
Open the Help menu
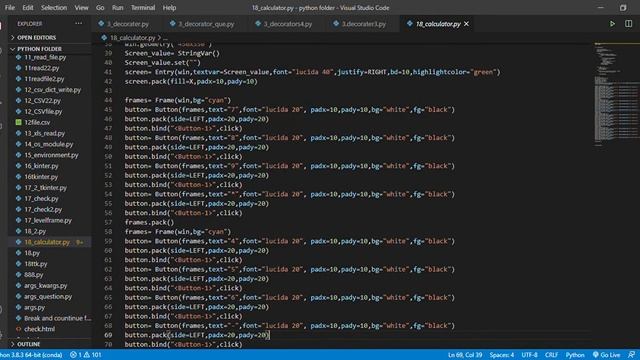coord(169,8)
